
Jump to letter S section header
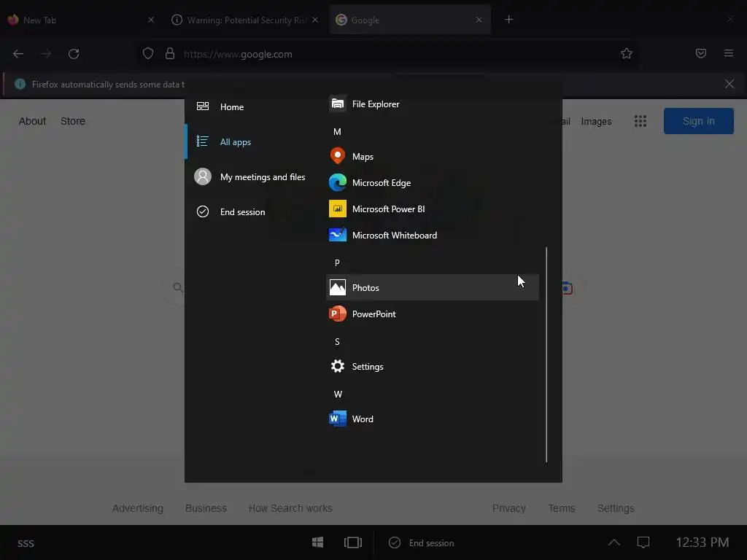click(x=337, y=342)
